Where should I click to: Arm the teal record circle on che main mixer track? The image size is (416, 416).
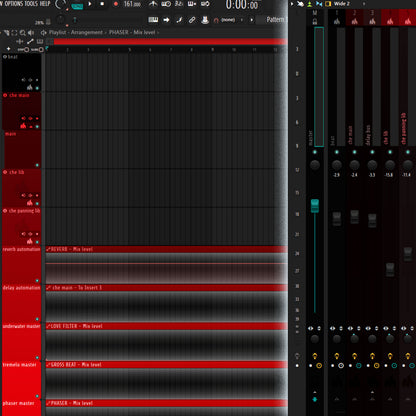(359, 366)
